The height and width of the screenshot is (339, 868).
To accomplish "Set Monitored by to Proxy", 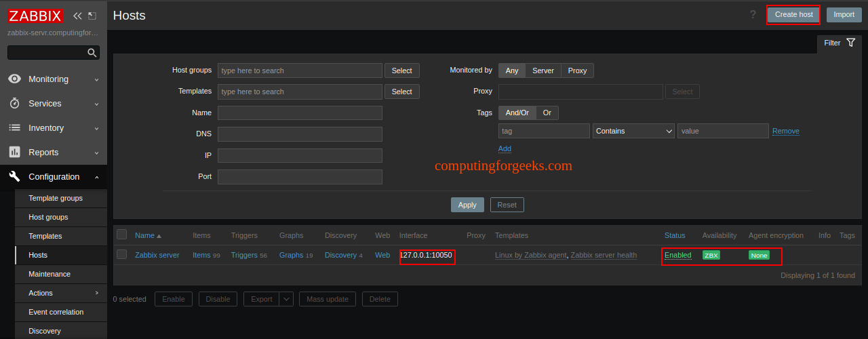I will coord(578,71).
